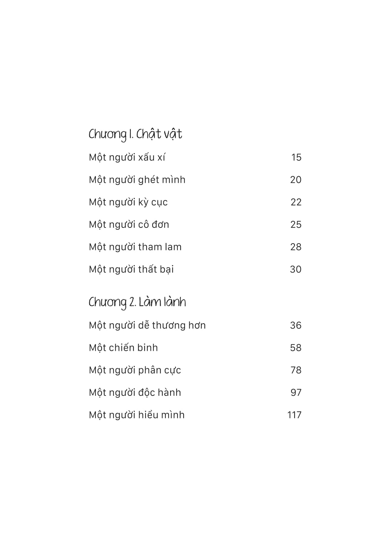
Task: Select 'Một người ghét mình' entry
Action: [x=137, y=180]
